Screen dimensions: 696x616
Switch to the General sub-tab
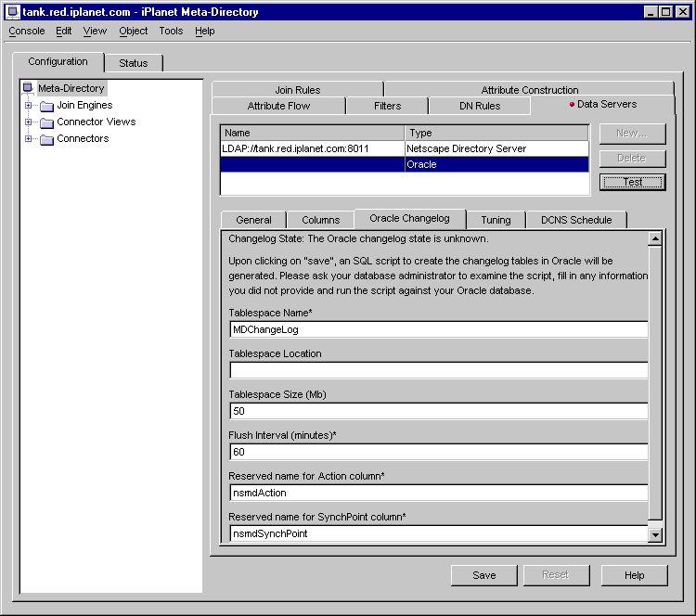tap(253, 220)
